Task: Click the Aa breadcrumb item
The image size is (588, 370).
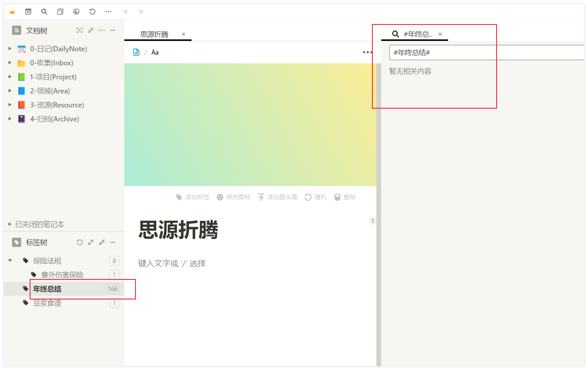Action: click(155, 52)
